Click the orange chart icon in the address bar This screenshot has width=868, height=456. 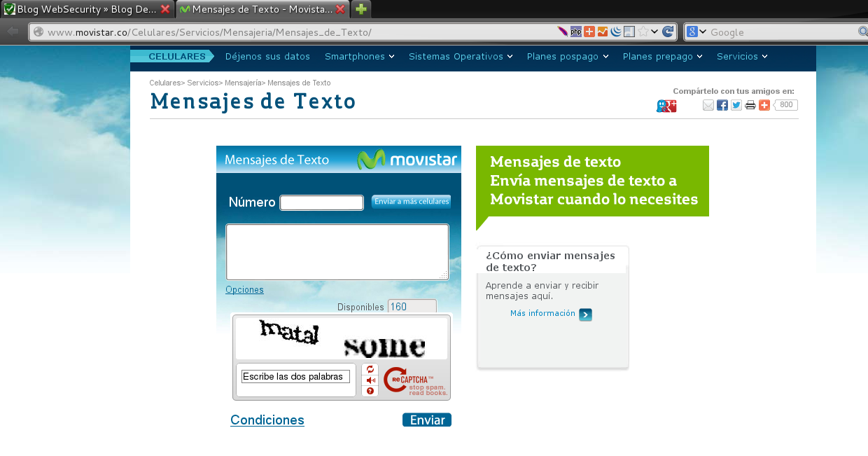pos(603,32)
